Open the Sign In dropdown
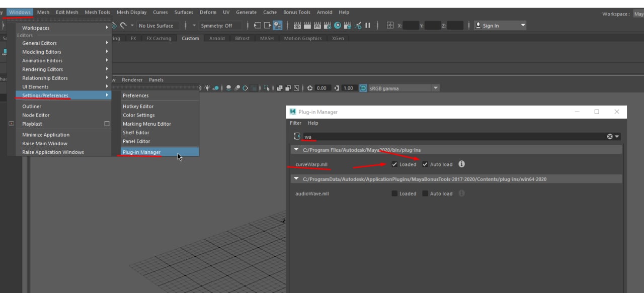This screenshot has height=293, width=644. click(x=523, y=26)
